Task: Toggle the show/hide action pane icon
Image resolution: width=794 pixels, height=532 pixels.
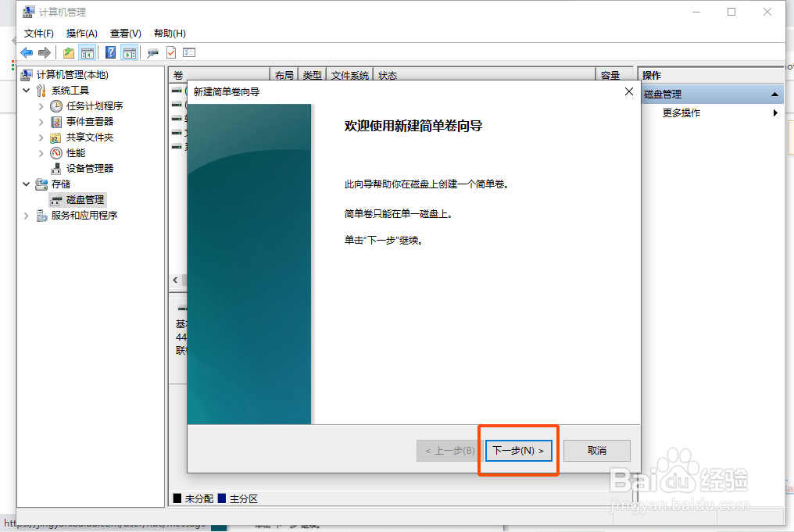Action: (130, 52)
